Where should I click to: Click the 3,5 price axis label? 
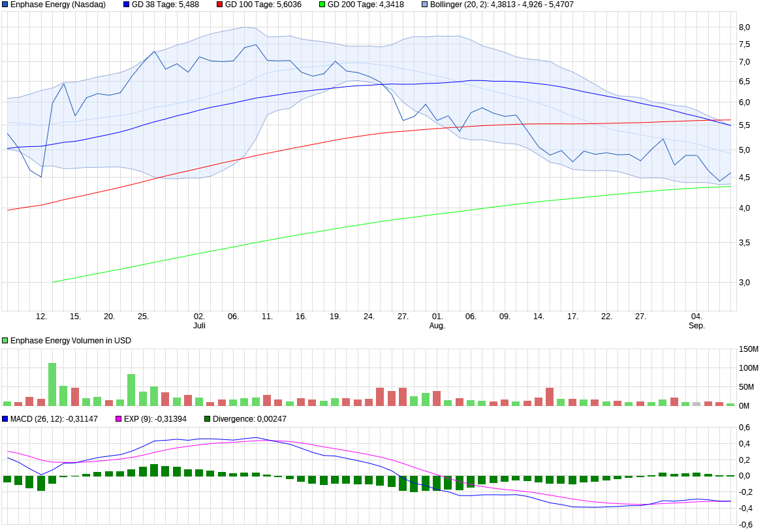tap(744, 243)
